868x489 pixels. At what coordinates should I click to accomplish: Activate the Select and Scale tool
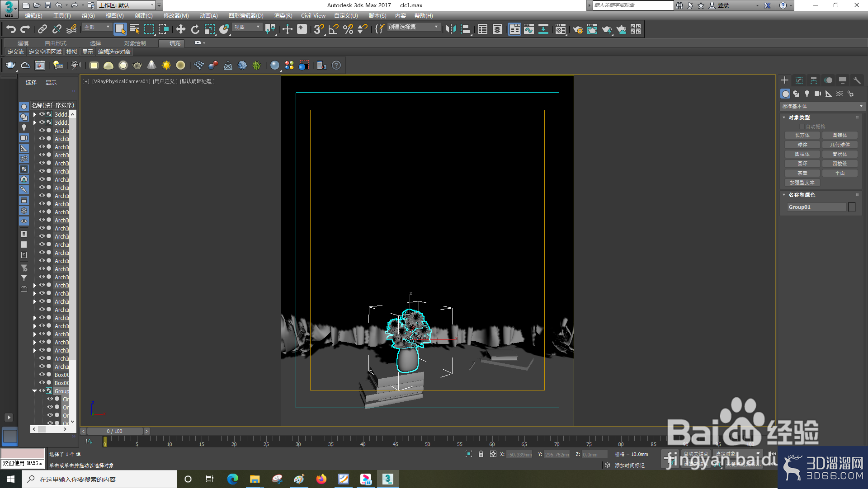pos(209,29)
